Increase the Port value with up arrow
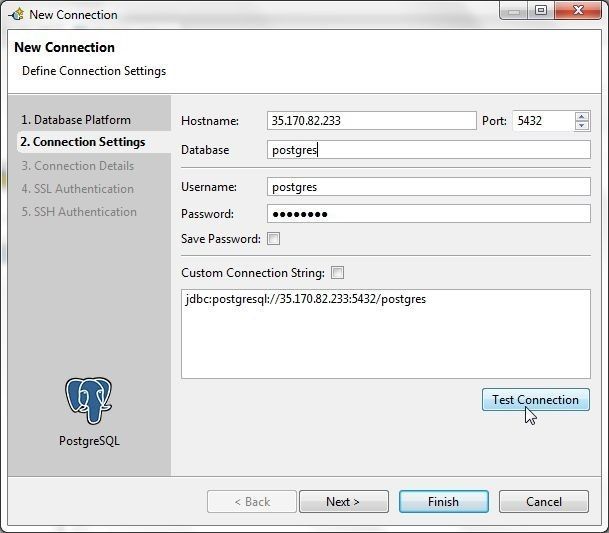The height and width of the screenshot is (533, 609). 581,117
